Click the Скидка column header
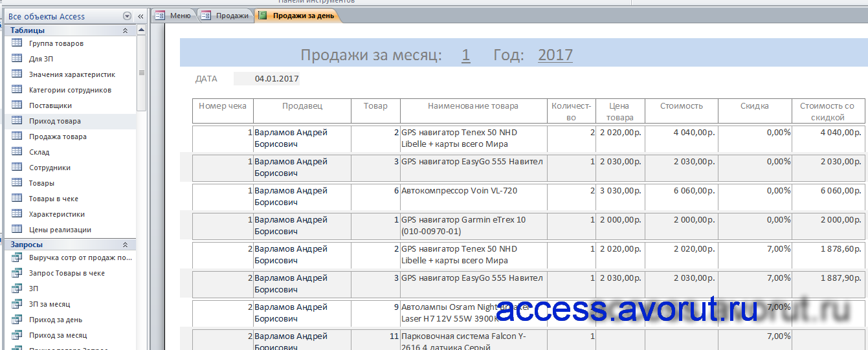This screenshot has height=350, width=868. (755, 111)
